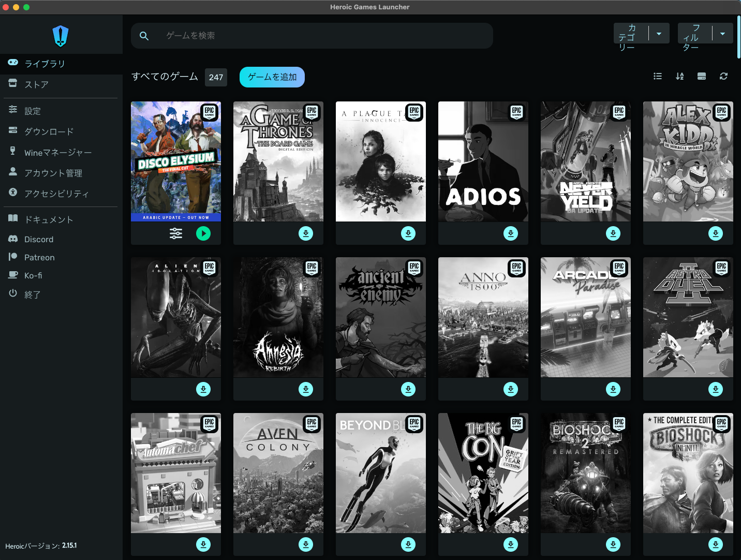Download BioShock Infinite Complete Edition

tap(716, 544)
